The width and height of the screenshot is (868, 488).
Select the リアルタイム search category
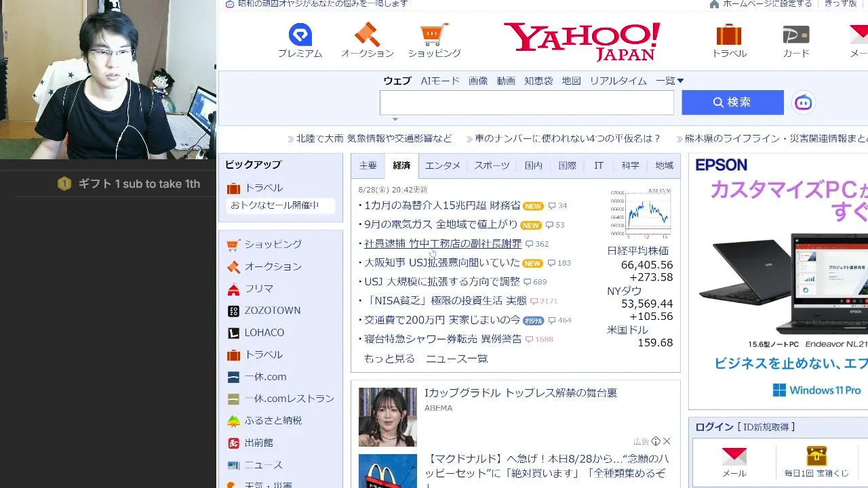coord(618,81)
